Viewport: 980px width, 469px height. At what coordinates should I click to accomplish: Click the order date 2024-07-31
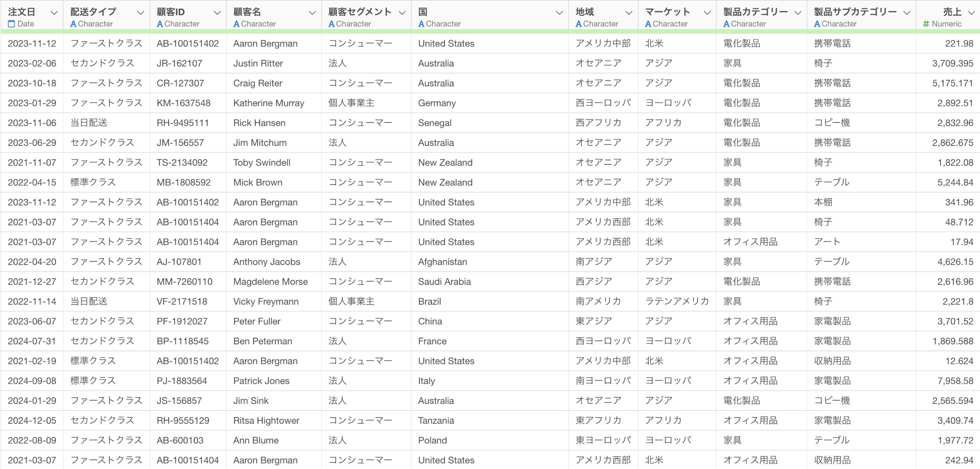click(x=32, y=341)
